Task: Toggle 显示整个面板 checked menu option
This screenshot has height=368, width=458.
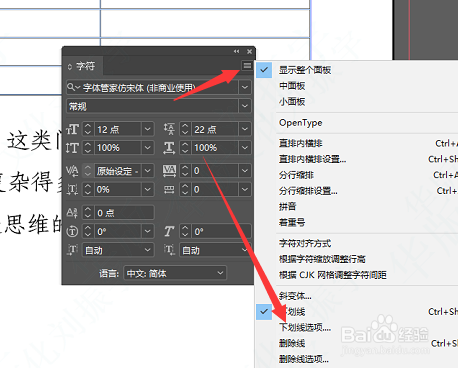Action: [x=305, y=70]
